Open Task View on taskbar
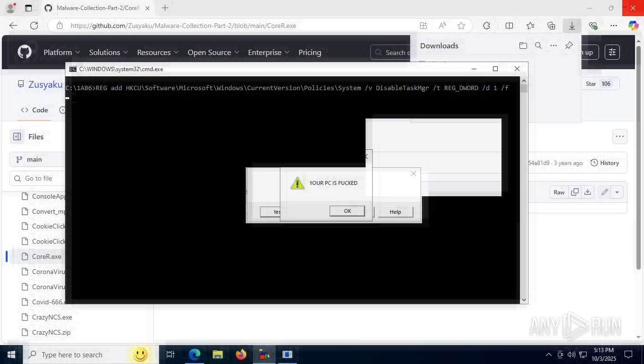644x364 pixels. [170, 355]
